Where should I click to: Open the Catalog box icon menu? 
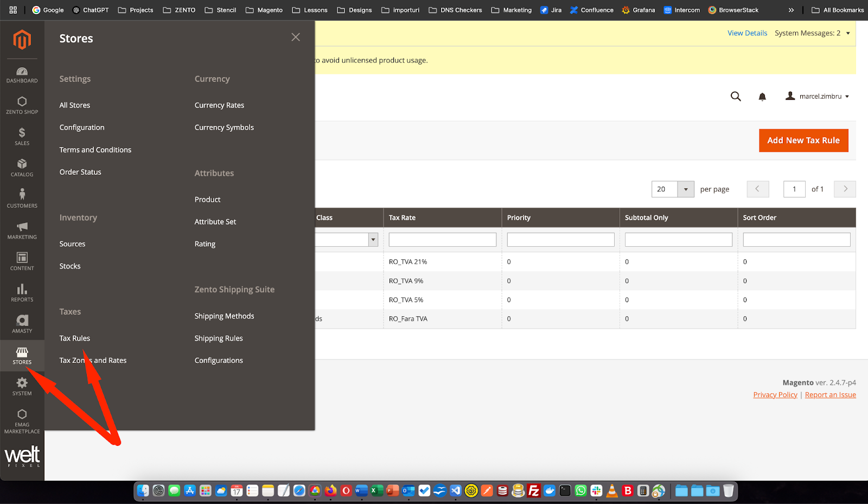[x=22, y=168]
